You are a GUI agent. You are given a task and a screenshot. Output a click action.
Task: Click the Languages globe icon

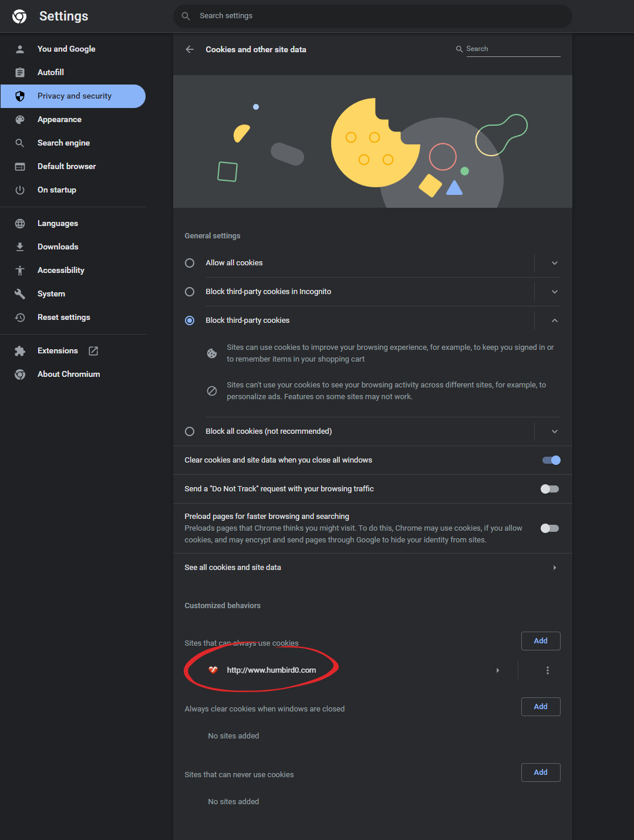[x=20, y=224]
